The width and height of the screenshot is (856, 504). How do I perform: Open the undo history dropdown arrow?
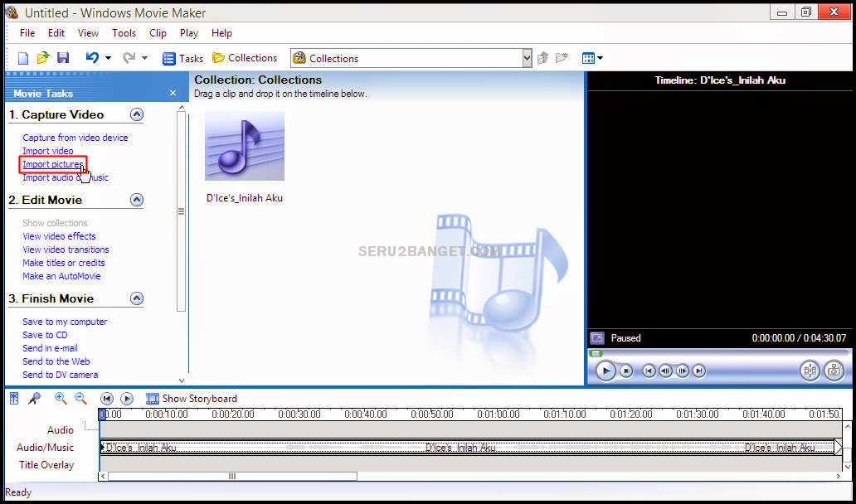coord(108,58)
